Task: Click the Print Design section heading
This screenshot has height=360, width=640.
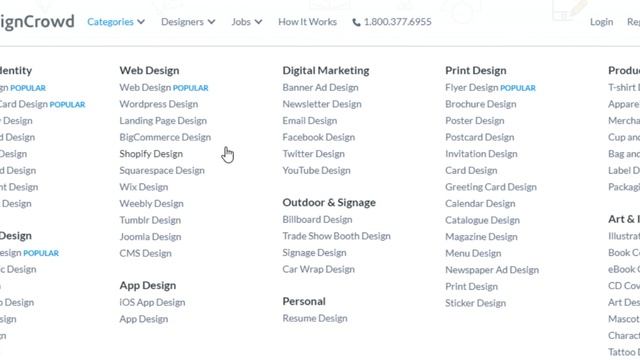Action: click(476, 70)
